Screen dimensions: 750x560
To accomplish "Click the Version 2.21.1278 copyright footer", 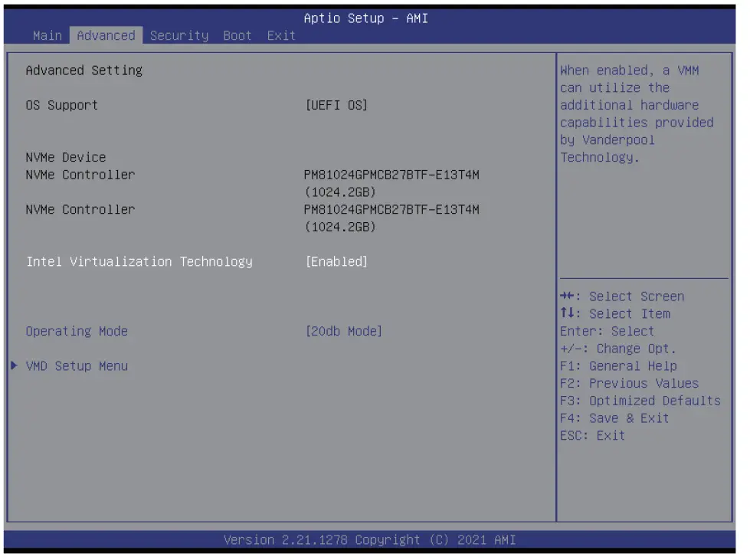I will 370,540.
